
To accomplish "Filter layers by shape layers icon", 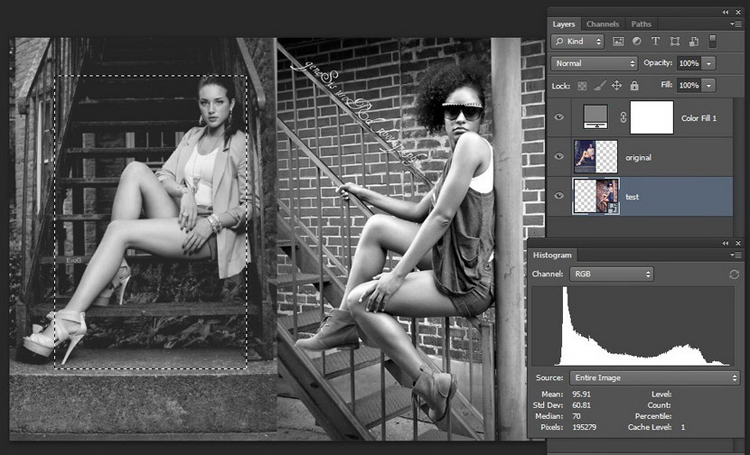I will (x=674, y=42).
